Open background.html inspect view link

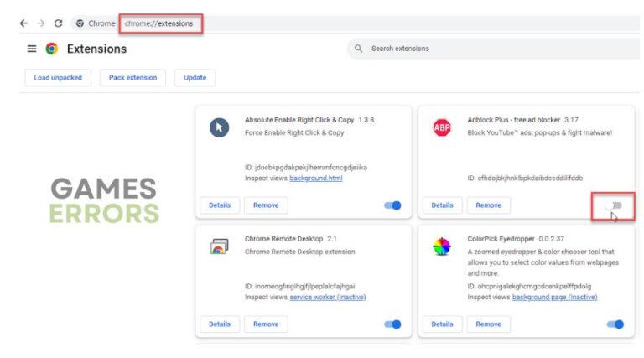[316, 178]
